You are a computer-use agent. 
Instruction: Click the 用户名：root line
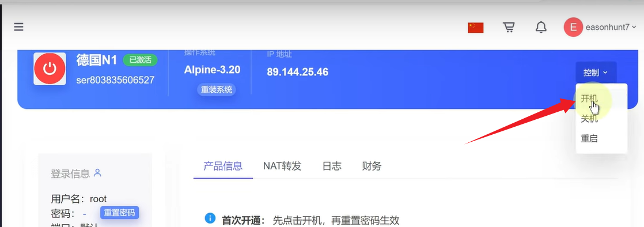pyautogui.click(x=79, y=199)
